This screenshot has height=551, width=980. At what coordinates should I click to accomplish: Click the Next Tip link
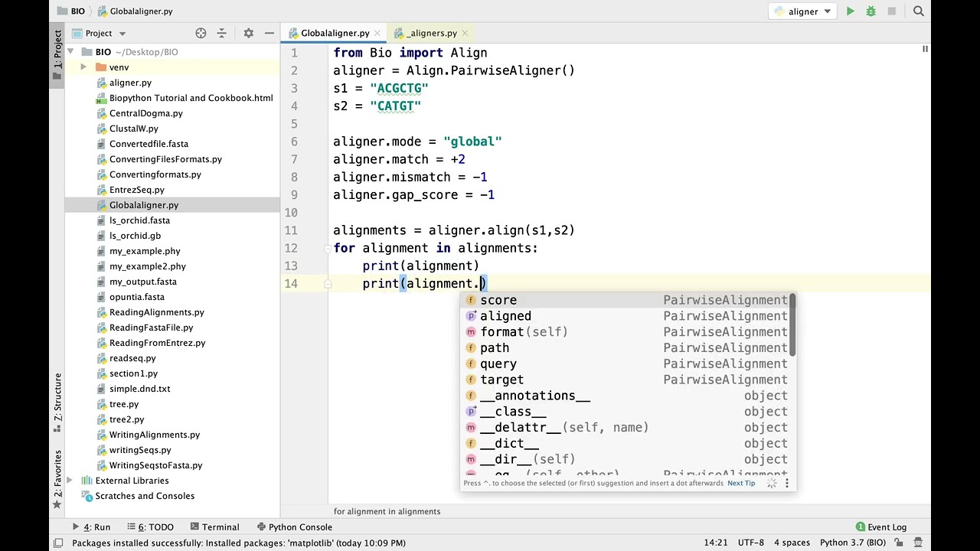[x=741, y=484]
